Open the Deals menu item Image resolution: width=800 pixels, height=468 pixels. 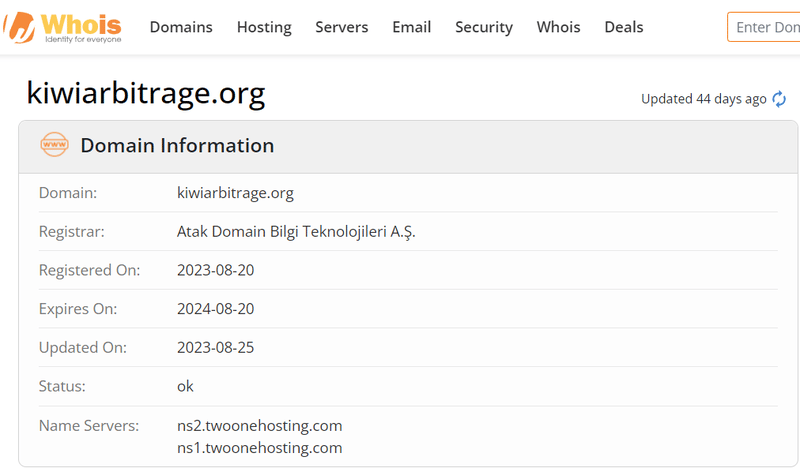pos(624,27)
